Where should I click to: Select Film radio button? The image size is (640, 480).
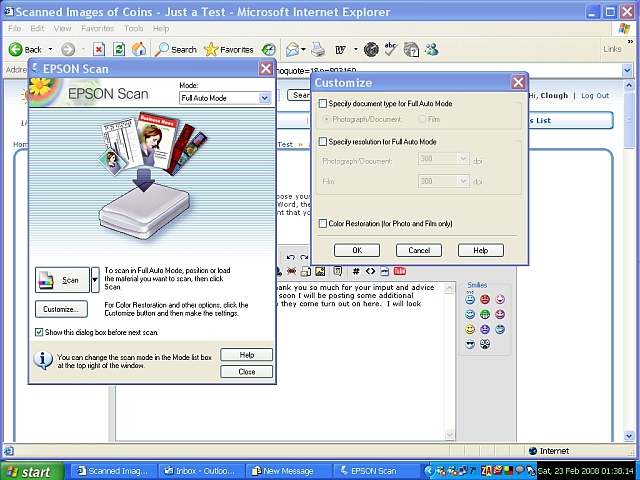422,119
